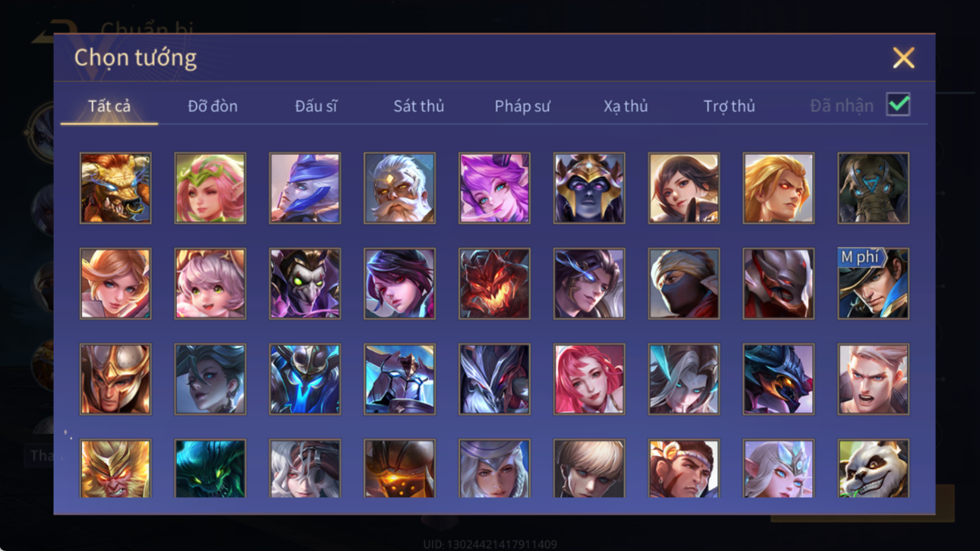Show the Sát thủ hero category
The height and width of the screenshot is (551, 980).
418,106
